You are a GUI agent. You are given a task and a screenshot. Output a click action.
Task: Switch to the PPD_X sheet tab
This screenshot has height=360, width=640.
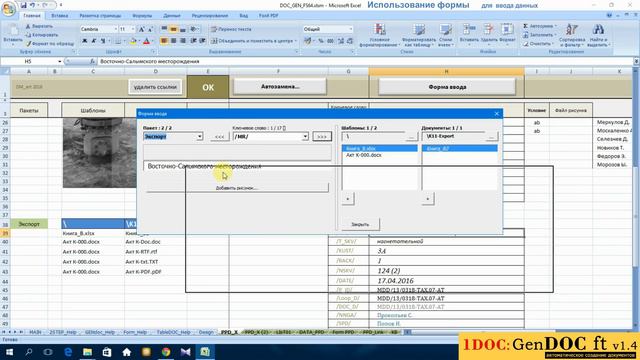click(229, 332)
